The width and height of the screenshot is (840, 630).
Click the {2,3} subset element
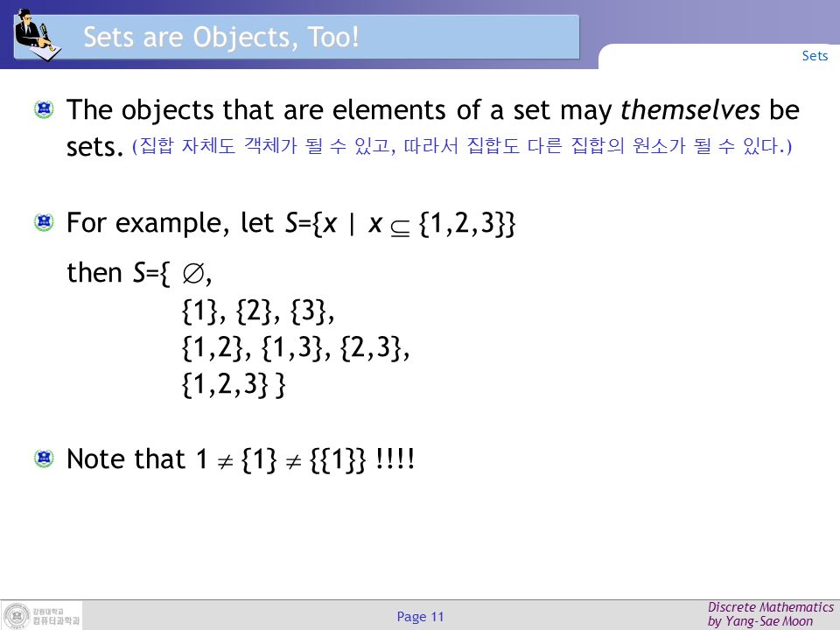(371, 347)
